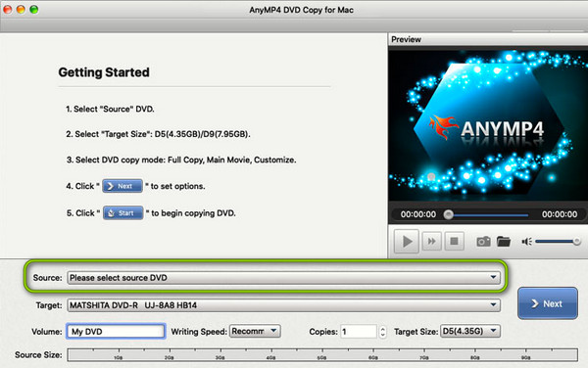Click the playback progress slider handle
The width and height of the screenshot is (588, 368).
(x=448, y=214)
